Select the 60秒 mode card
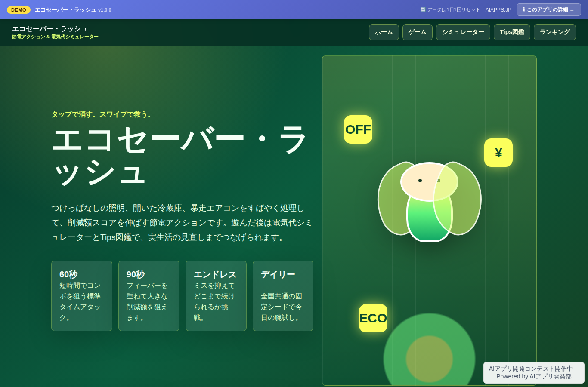This screenshot has height=387, width=588. coord(82,296)
